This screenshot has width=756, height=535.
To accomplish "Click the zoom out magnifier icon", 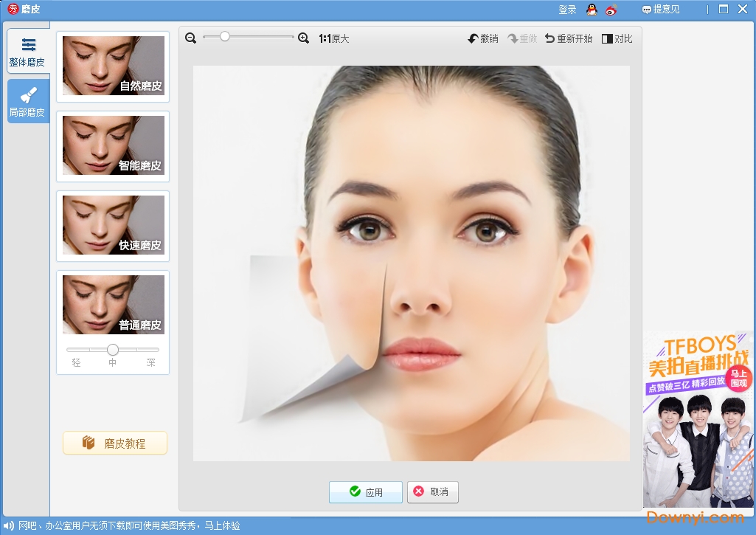I will click(191, 38).
